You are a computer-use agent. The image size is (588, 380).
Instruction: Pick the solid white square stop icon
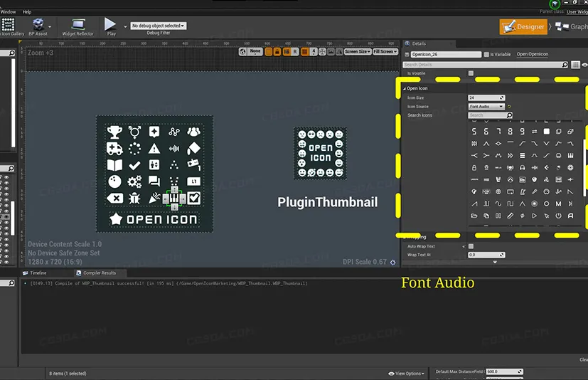546,132
